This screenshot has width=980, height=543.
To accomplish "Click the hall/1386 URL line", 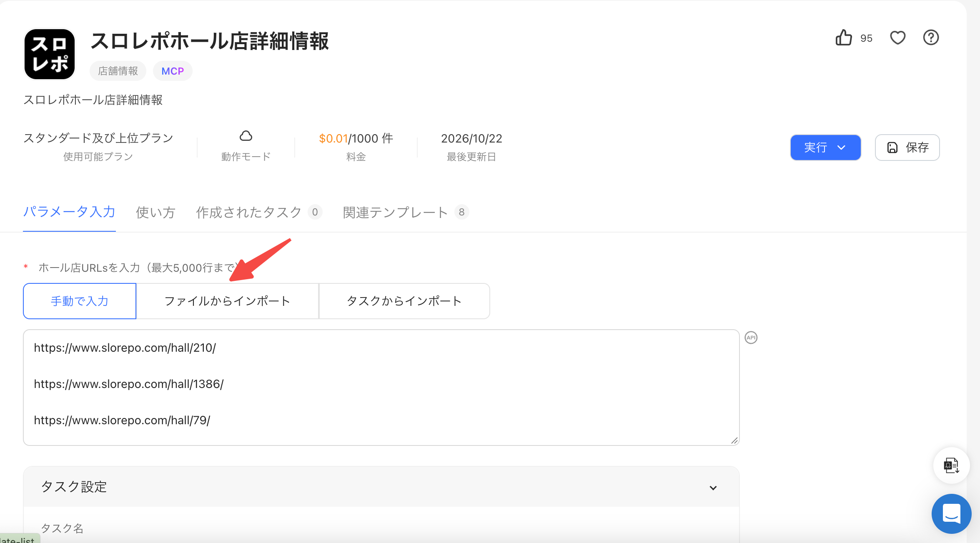I will coord(129,384).
